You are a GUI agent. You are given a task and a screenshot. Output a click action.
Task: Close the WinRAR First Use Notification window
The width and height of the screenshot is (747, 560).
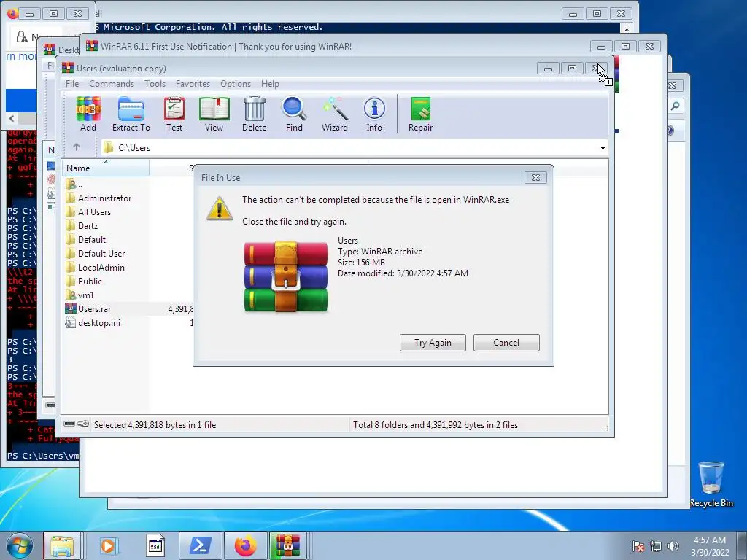650,47
